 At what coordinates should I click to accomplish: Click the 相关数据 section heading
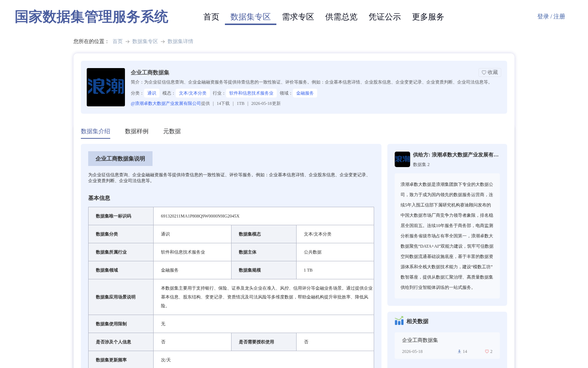[x=417, y=321]
